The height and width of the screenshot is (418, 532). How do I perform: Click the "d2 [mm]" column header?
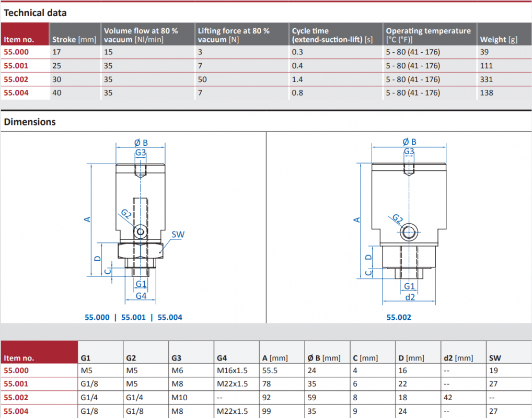pyautogui.click(x=458, y=358)
